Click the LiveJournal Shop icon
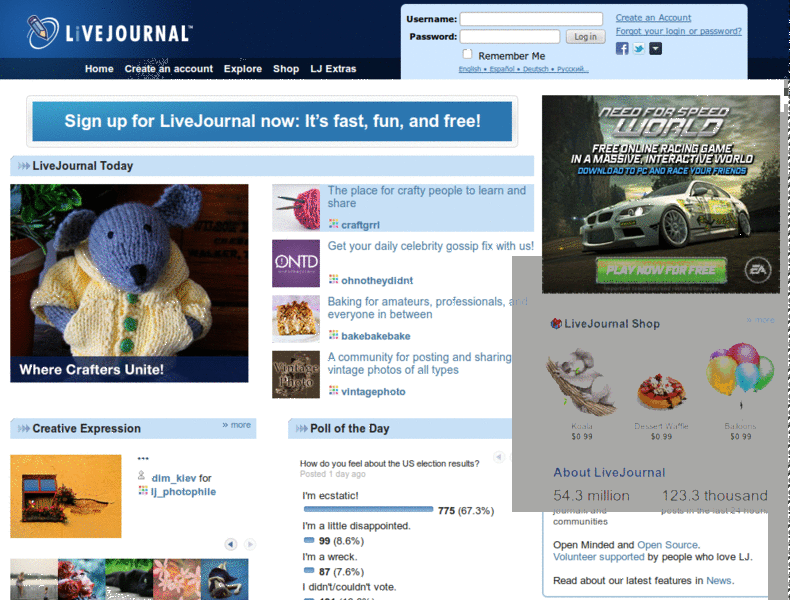Screen dimensions: 800x600 [x=556, y=323]
